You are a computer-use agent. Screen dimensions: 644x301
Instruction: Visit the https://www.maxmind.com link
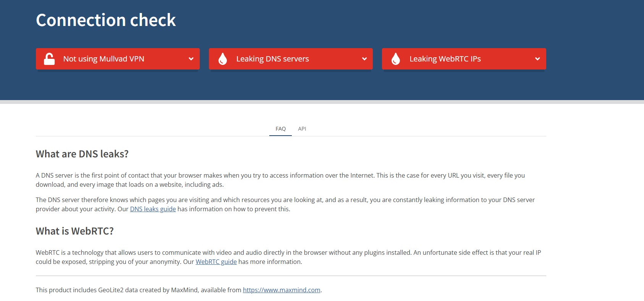[x=282, y=290]
